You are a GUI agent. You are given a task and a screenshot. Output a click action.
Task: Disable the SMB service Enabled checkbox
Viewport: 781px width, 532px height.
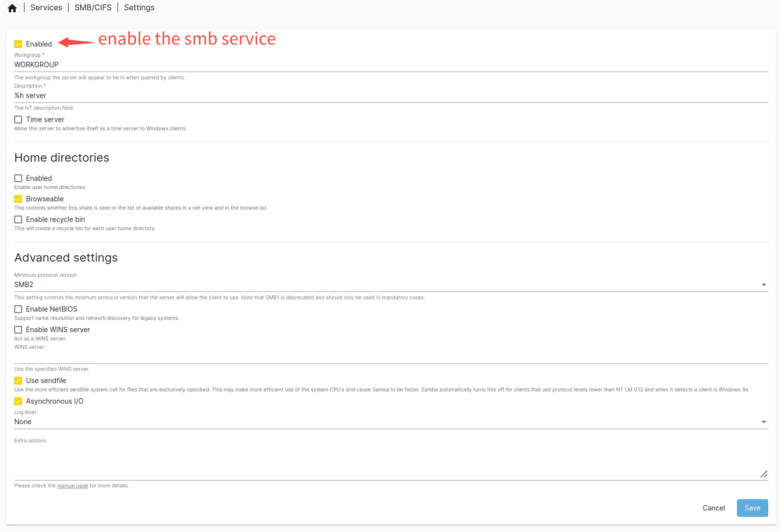point(18,44)
